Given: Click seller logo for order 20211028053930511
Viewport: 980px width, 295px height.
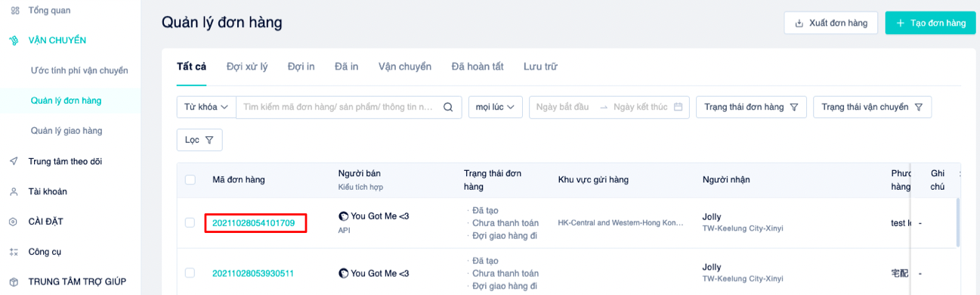Looking at the screenshot, I should pyautogui.click(x=344, y=273).
